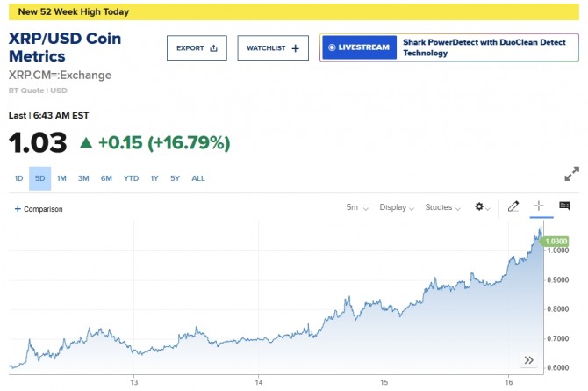The image size is (588, 391).
Task: Select the 1D time range tab
Action: tap(18, 178)
